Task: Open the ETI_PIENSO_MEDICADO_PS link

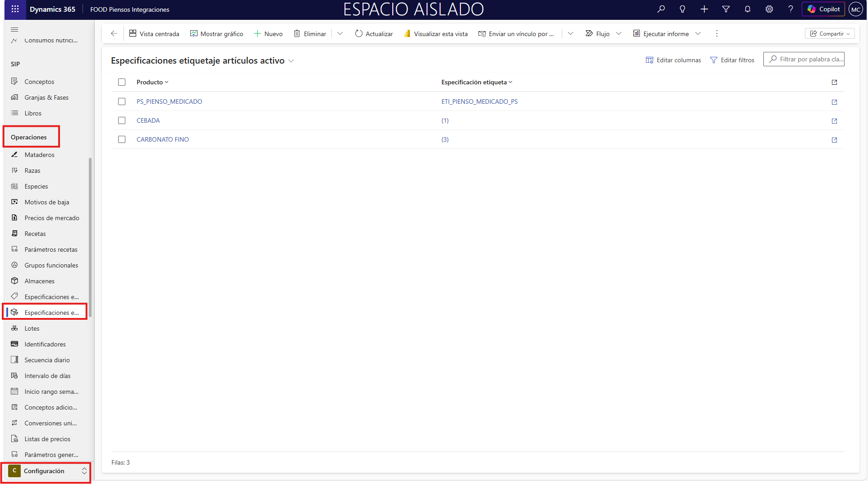Action: point(479,101)
